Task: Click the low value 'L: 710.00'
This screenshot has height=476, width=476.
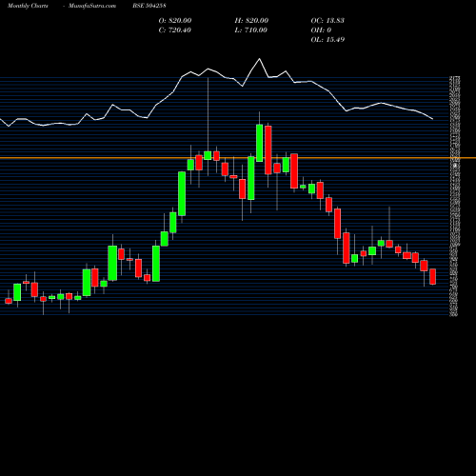Action: tap(251, 30)
